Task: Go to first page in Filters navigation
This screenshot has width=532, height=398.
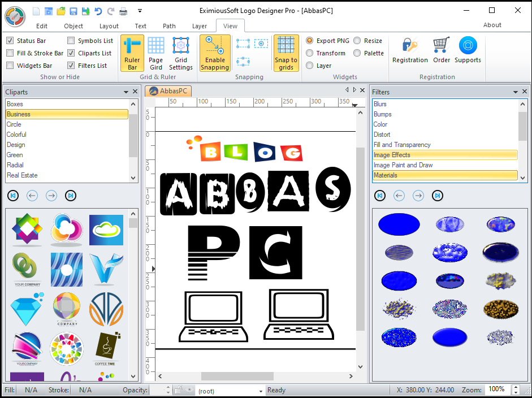Action: (x=380, y=196)
